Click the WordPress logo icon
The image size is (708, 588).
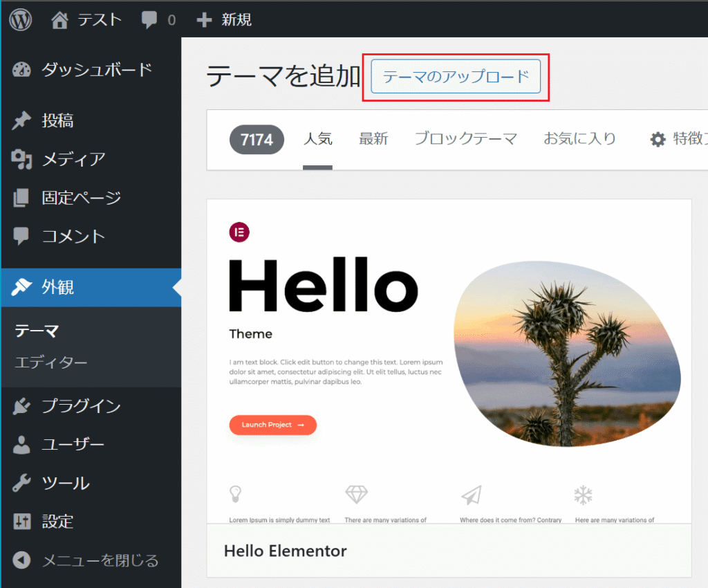pyautogui.click(x=21, y=19)
